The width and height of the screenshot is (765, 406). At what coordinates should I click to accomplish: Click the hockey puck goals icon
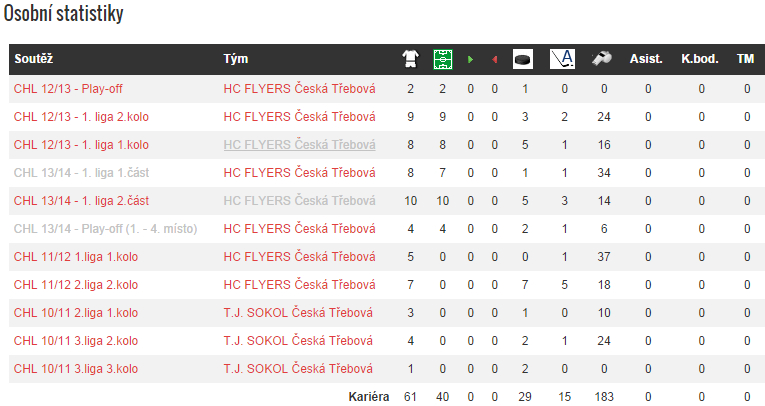coord(523,60)
